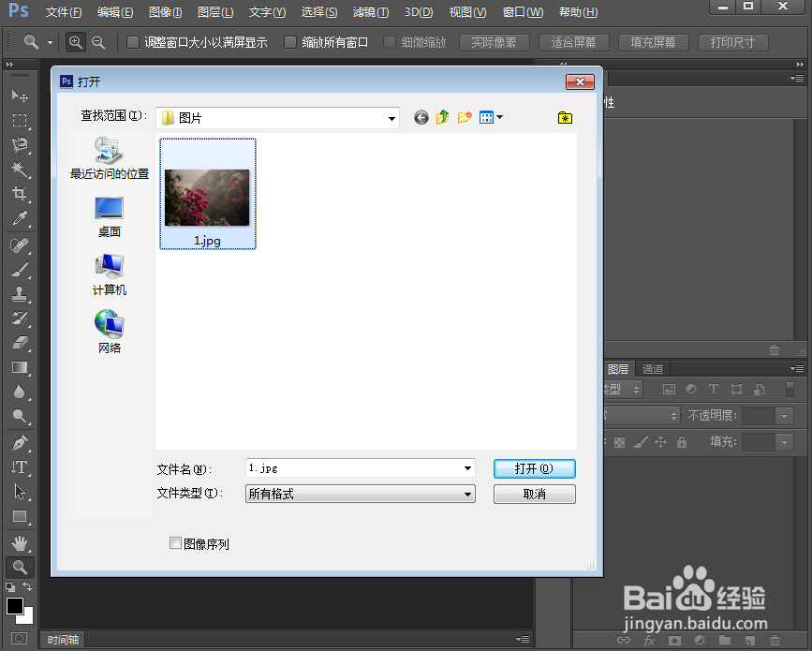The width and height of the screenshot is (812, 651).
Task: Open the layer opacity dropdown
Action: 785,415
